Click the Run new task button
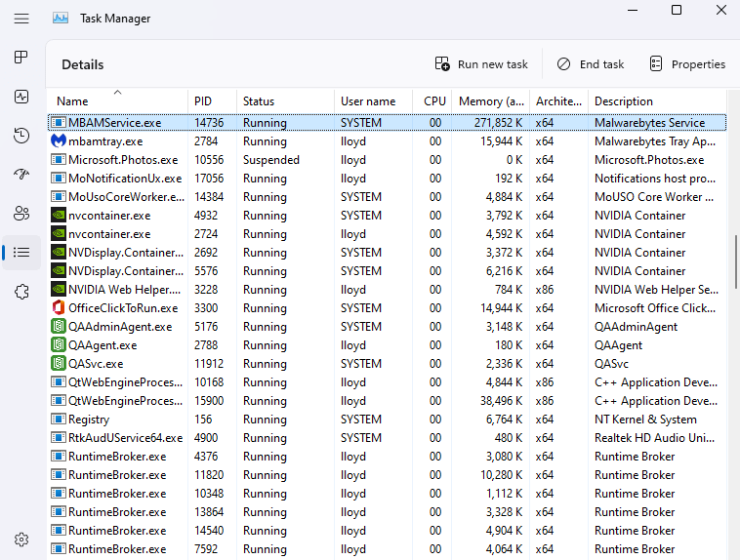Image resolution: width=740 pixels, height=560 pixels. pyautogui.click(x=481, y=64)
